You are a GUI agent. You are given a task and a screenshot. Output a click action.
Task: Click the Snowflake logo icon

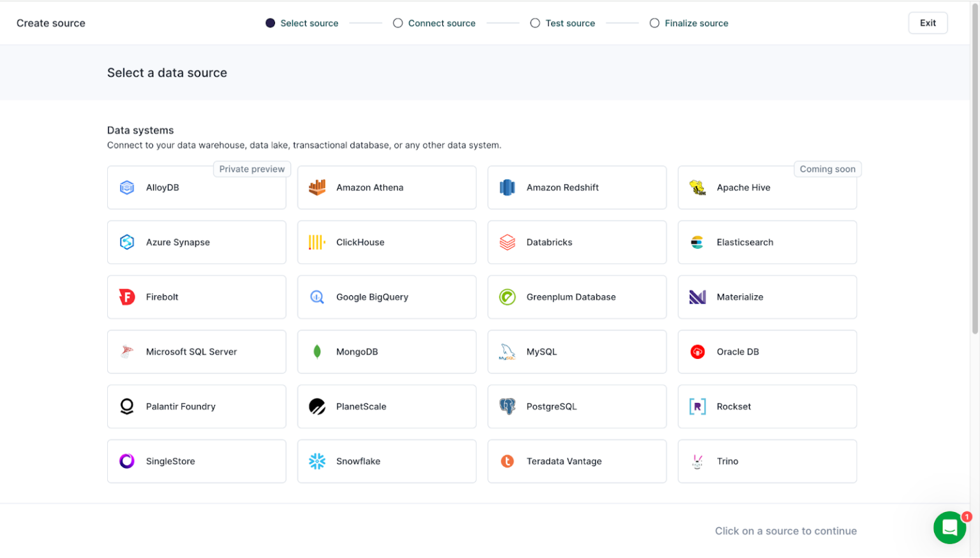(x=317, y=461)
